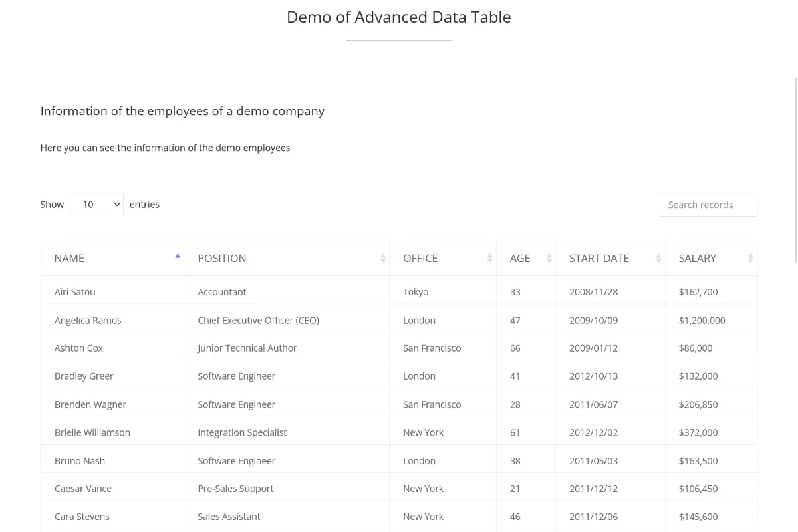
Task: Open the Show entries dropdown
Action: point(96,205)
